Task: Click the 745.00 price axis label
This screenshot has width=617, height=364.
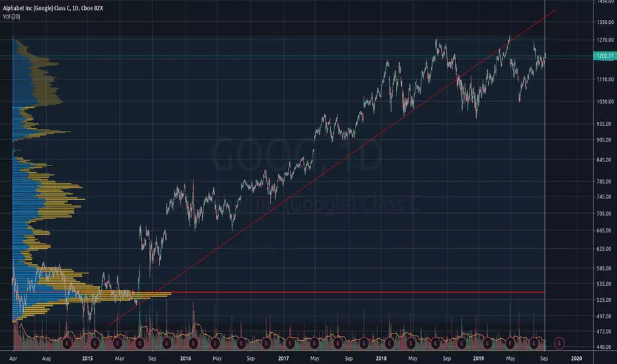Action: click(x=605, y=197)
